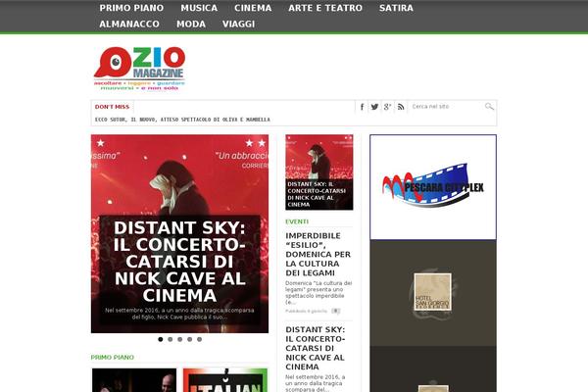
Task: Open the Eventi list 'Distant Sky' headline
Action: point(315,348)
